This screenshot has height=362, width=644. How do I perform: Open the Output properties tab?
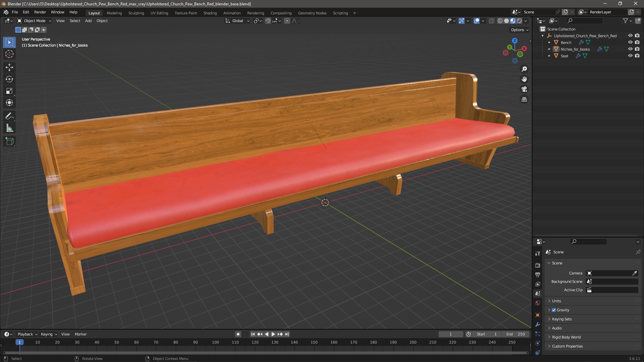538,275
